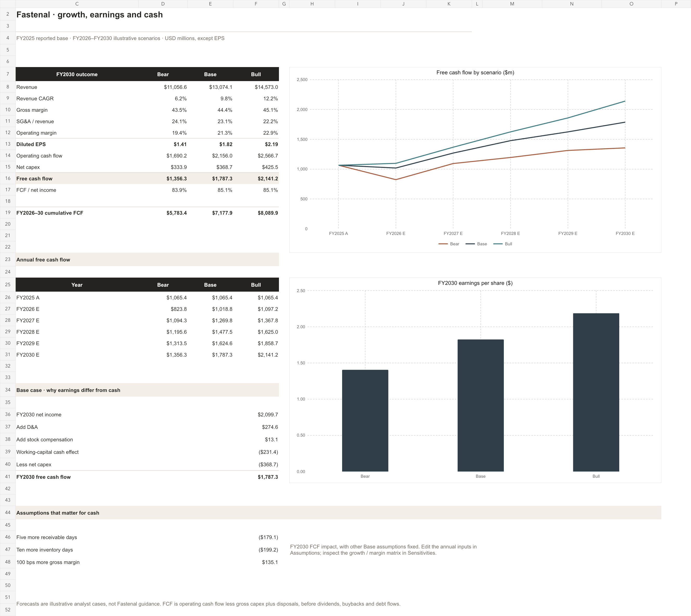Click Base net capex $368.7 in row 15
The width and height of the screenshot is (691, 616).
click(224, 167)
